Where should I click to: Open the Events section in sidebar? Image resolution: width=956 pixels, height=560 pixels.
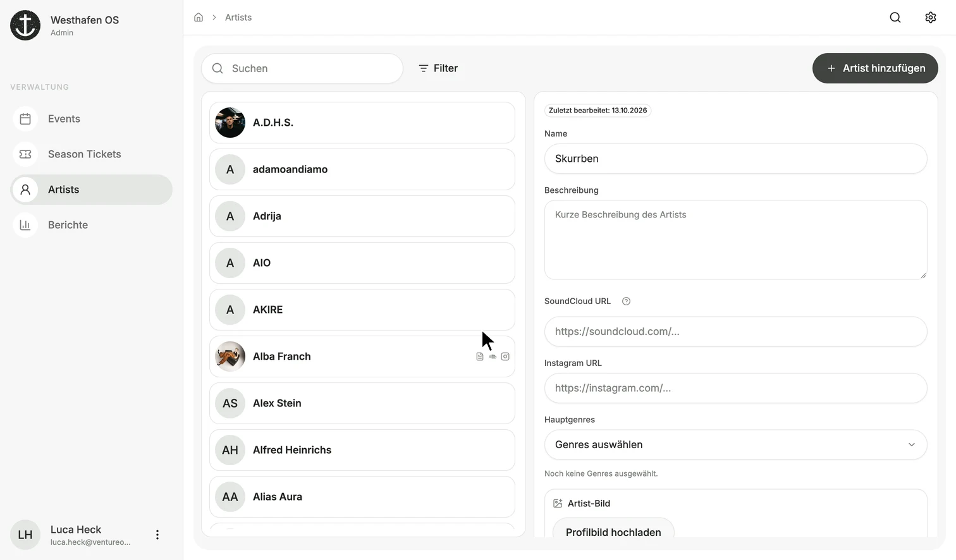[x=92, y=119]
